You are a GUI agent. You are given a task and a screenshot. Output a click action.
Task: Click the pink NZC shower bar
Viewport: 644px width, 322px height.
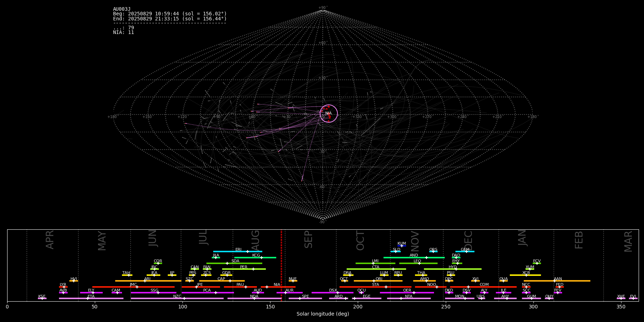click(177, 298)
